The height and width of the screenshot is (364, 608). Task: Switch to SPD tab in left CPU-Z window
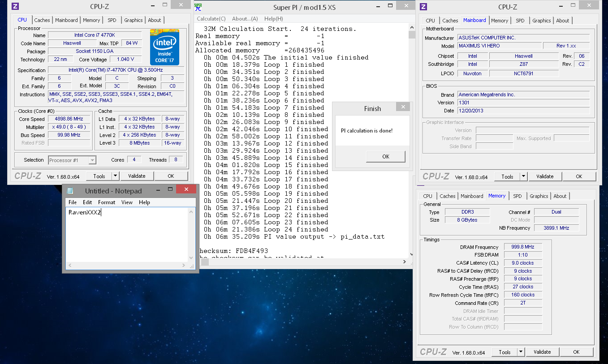tap(112, 20)
